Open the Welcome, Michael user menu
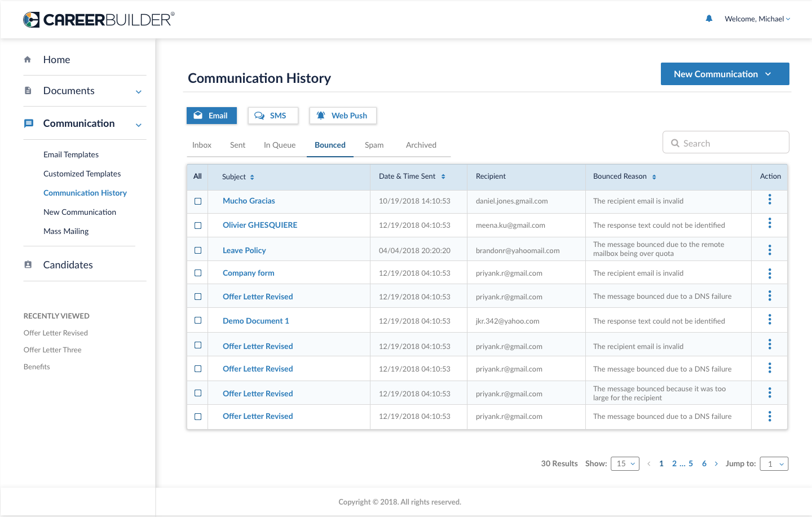Image resolution: width=812 pixels, height=517 pixels. tap(757, 19)
